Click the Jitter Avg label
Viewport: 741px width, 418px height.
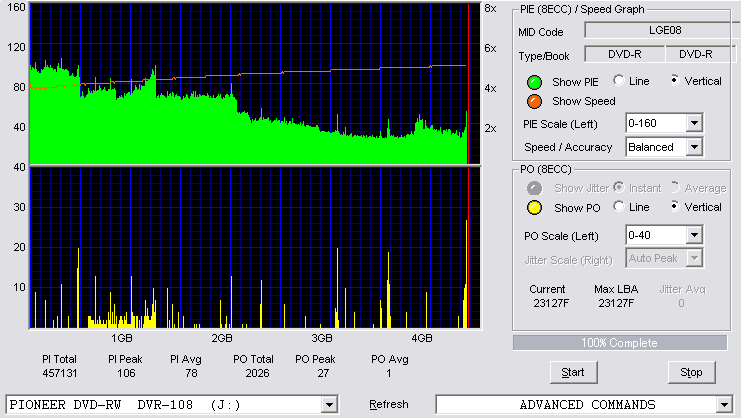[682, 289]
